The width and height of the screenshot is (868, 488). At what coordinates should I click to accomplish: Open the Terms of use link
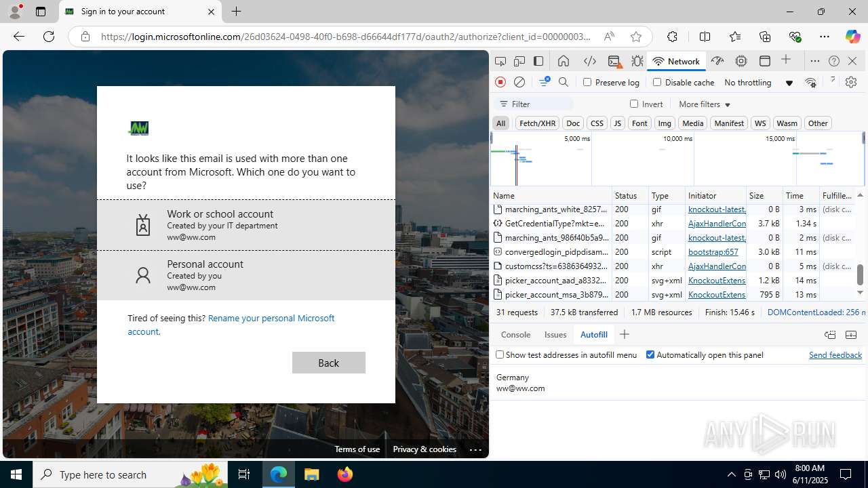pos(357,449)
